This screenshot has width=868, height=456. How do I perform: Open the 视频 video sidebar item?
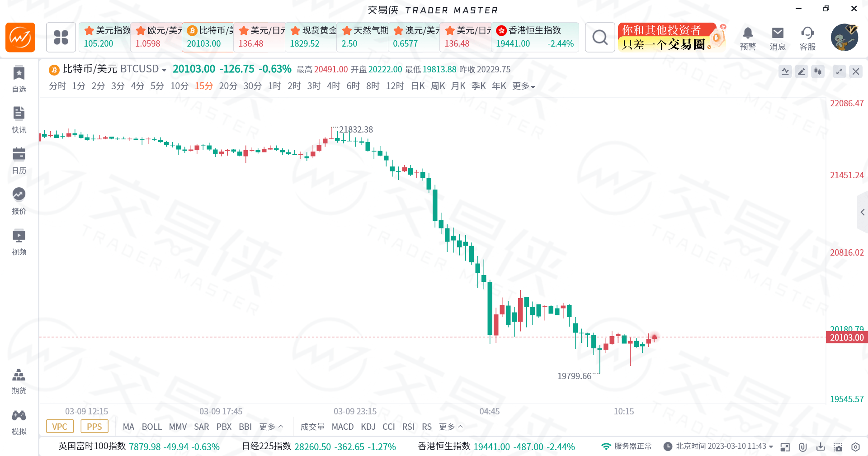[19, 242]
